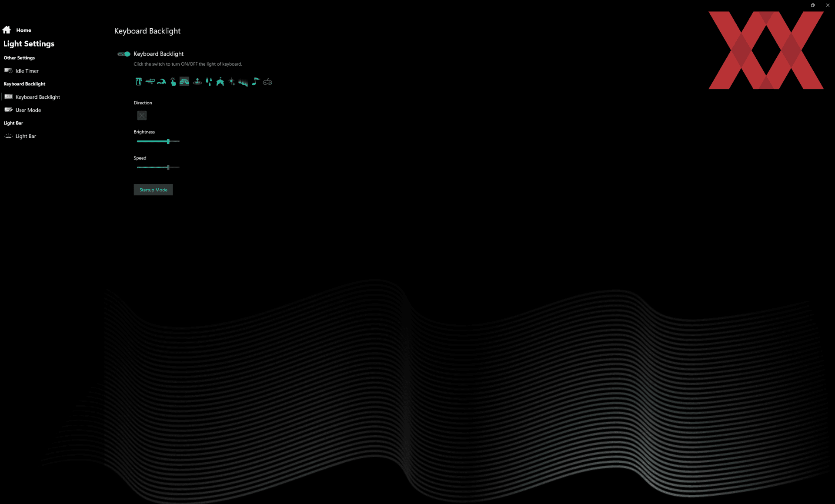Image resolution: width=835 pixels, height=504 pixels.
Task: Select the gamepad game mode icon
Action: coord(267,82)
